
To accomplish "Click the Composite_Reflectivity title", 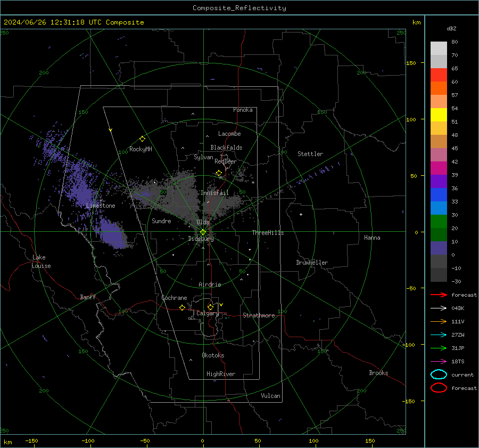I will pos(240,8).
